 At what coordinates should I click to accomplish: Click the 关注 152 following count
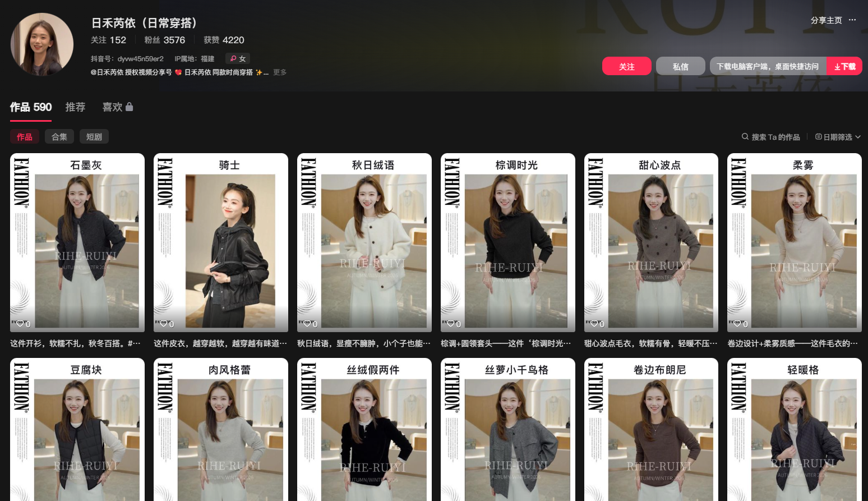[x=108, y=40]
